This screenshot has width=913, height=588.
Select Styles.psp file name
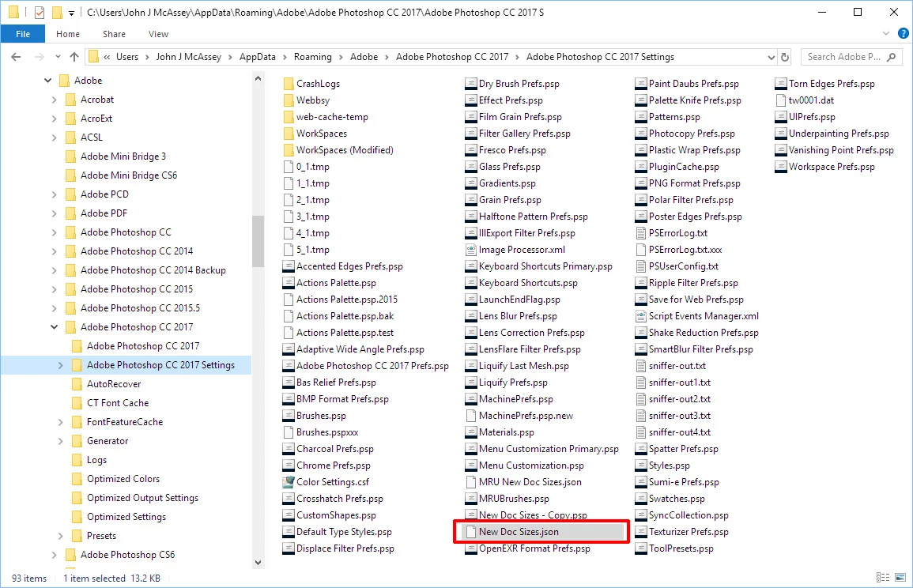[669, 465]
